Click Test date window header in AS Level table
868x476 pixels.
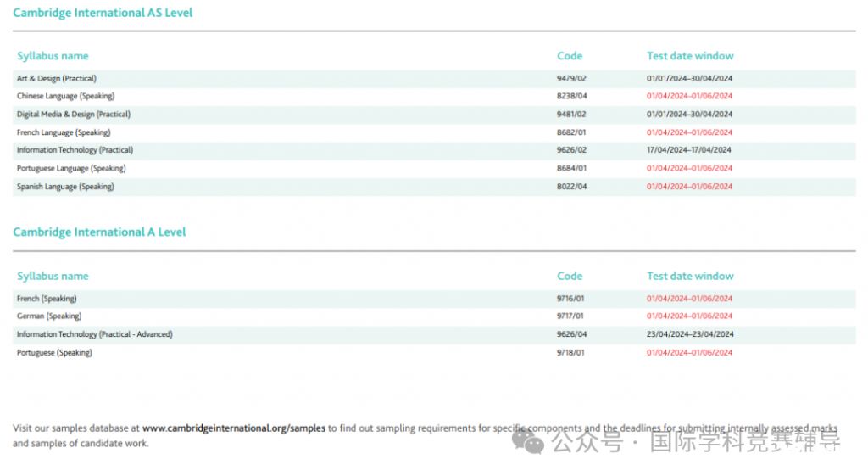click(690, 56)
